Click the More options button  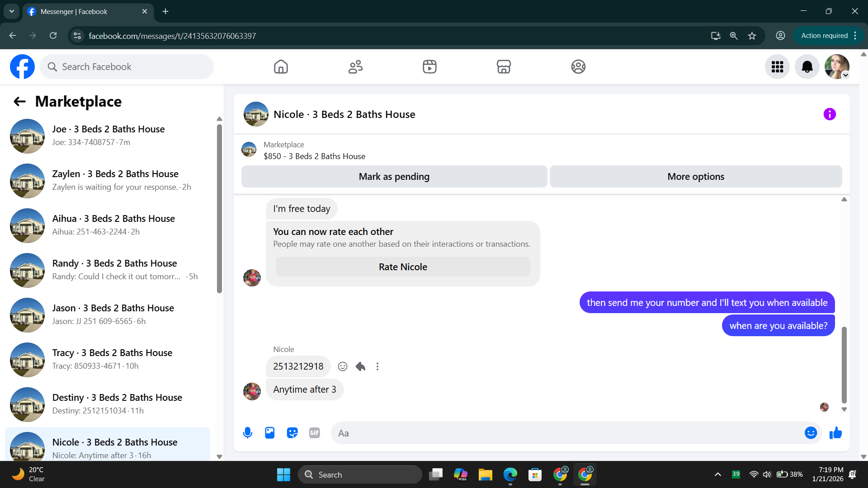(695, 177)
